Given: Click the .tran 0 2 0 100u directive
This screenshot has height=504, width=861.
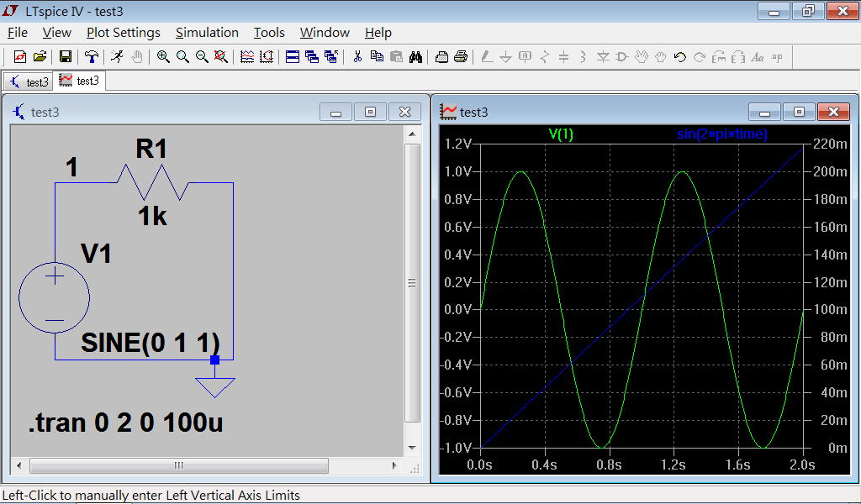Looking at the screenshot, I should [x=126, y=423].
